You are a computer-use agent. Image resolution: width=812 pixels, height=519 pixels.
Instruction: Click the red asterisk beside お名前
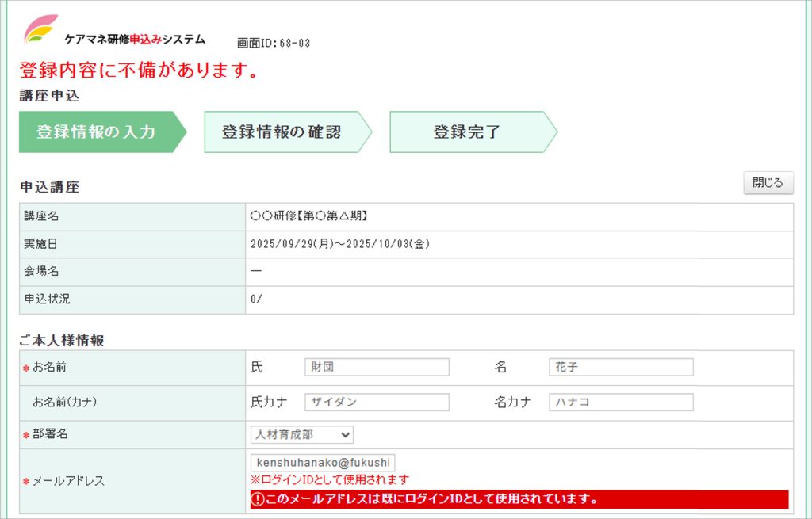26,368
